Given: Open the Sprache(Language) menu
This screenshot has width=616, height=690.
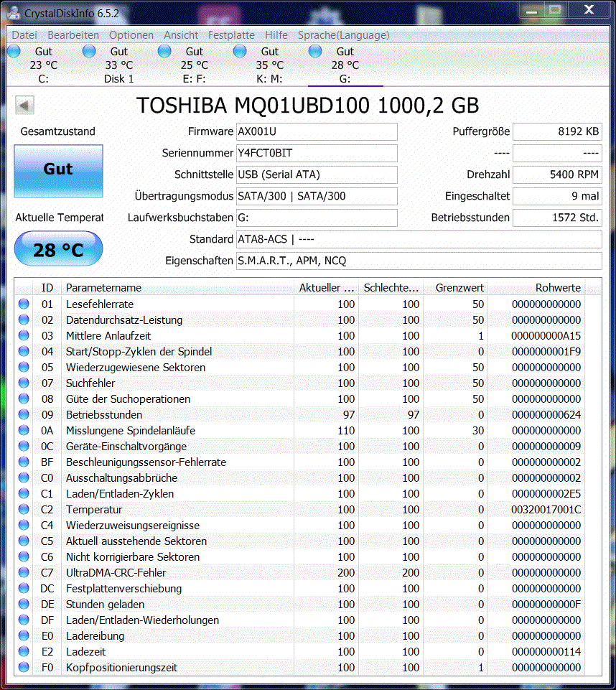Looking at the screenshot, I should point(344,34).
